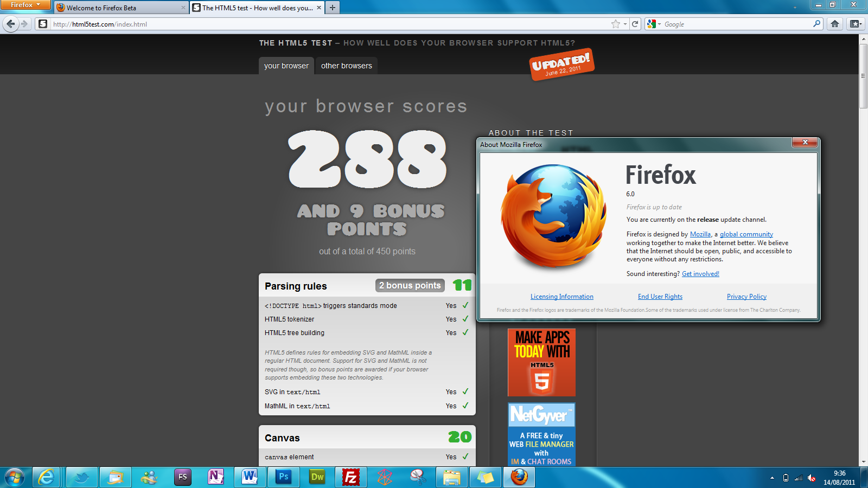Open Windows Live Messenger from taskbar
Image resolution: width=868 pixels, height=488 pixels.
pos(149,477)
